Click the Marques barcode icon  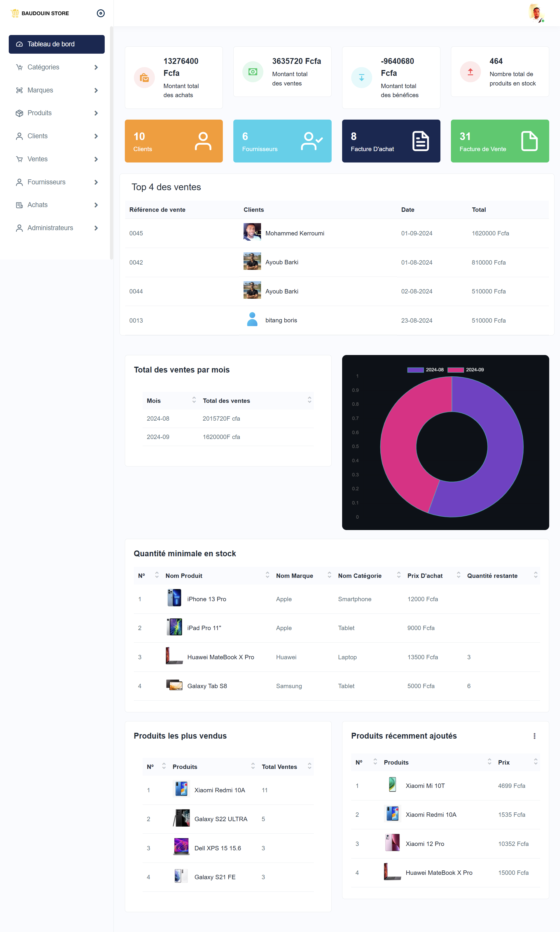(19, 90)
